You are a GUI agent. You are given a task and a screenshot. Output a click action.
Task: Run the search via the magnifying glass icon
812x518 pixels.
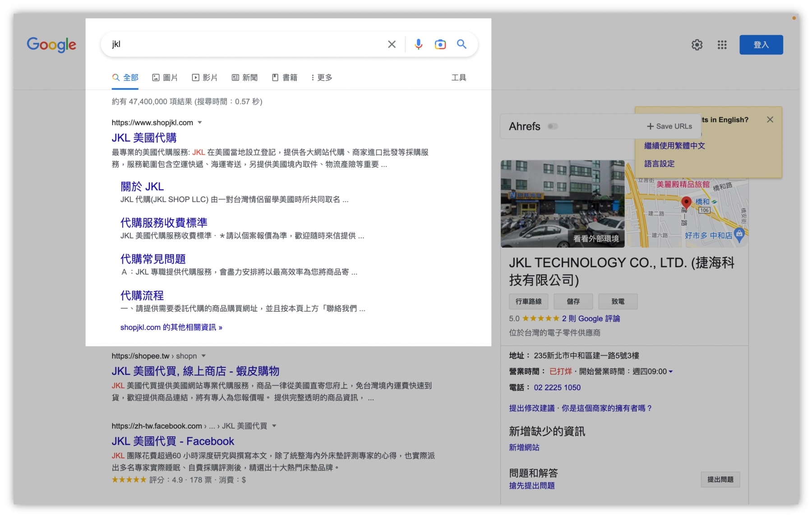click(x=462, y=44)
